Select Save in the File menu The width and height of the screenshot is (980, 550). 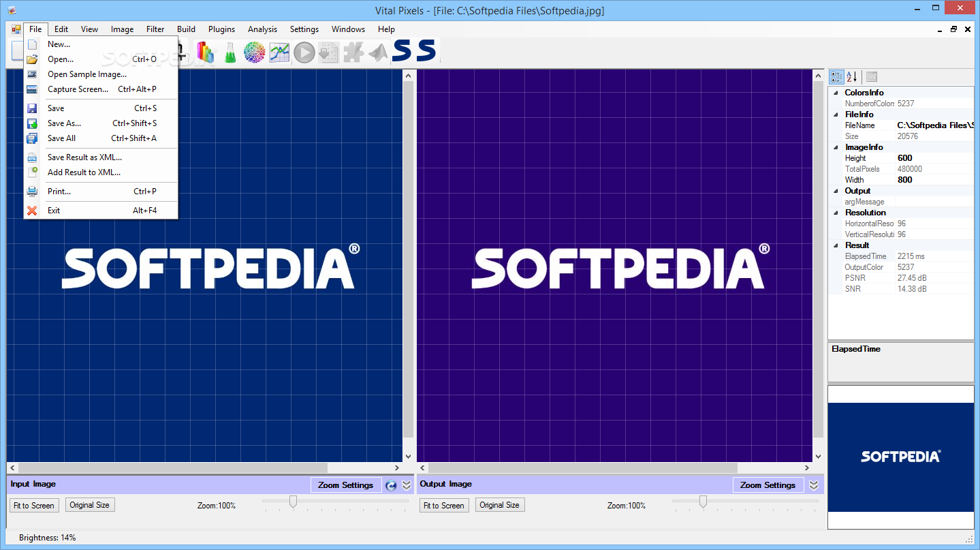101,108
